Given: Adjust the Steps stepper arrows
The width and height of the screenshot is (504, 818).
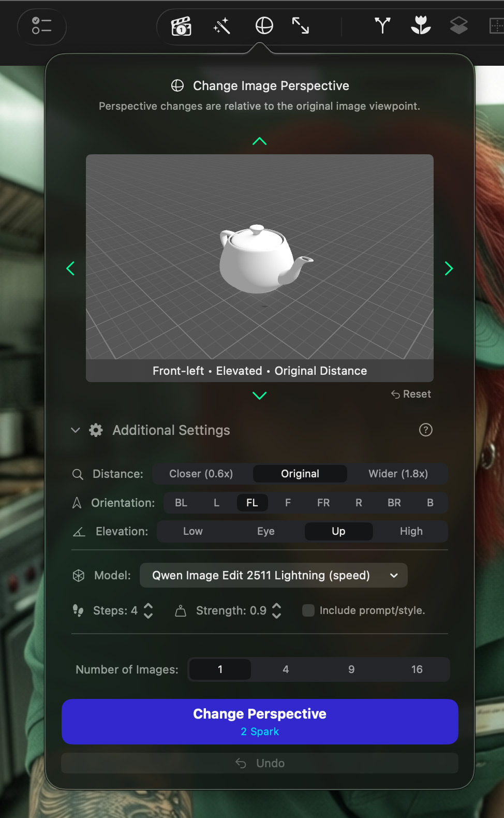Looking at the screenshot, I should 148,610.
